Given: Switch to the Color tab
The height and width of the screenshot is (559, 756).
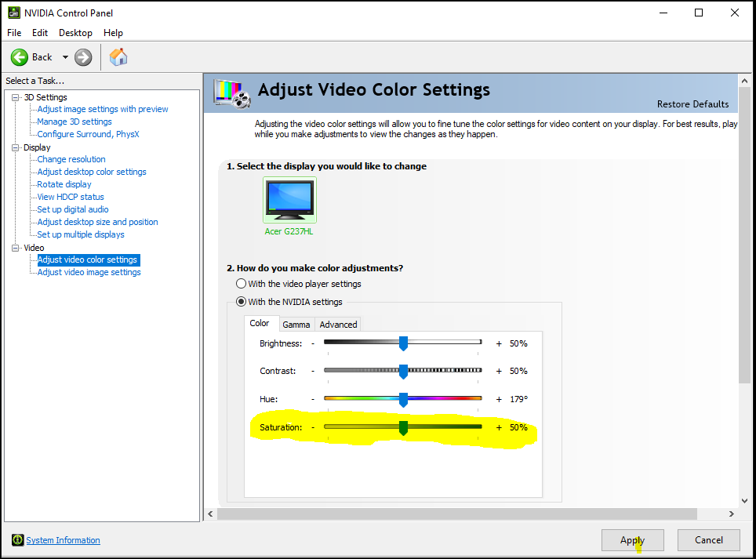Looking at the screenshot, I should 260,323.
